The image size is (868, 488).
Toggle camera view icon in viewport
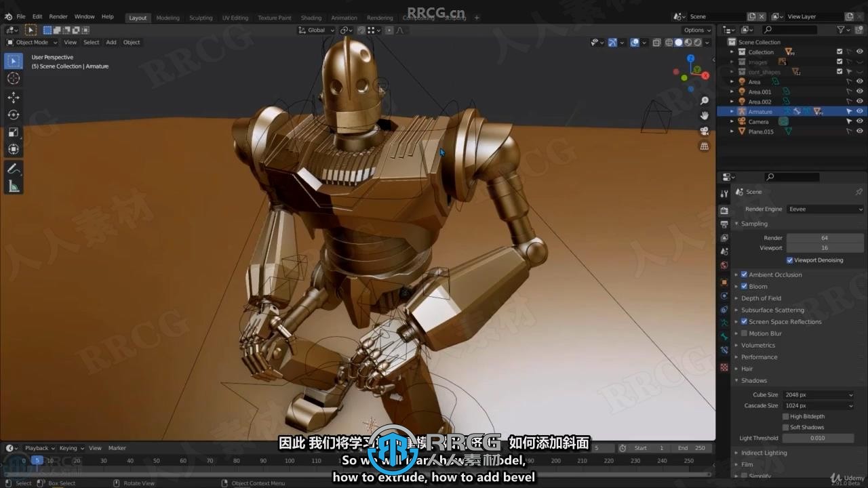(705, 131)
